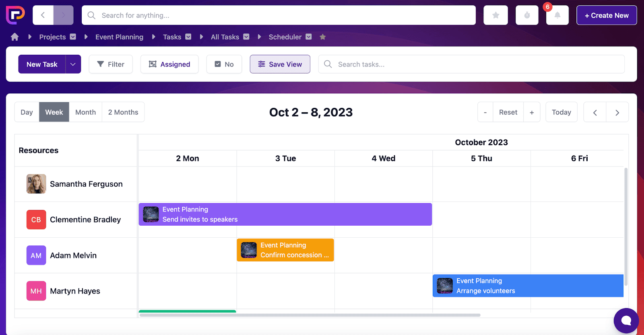Expand the New Task dropdown arrow
Image resolution: width=644 pixels, height=335 pixels.
point(73,64)
